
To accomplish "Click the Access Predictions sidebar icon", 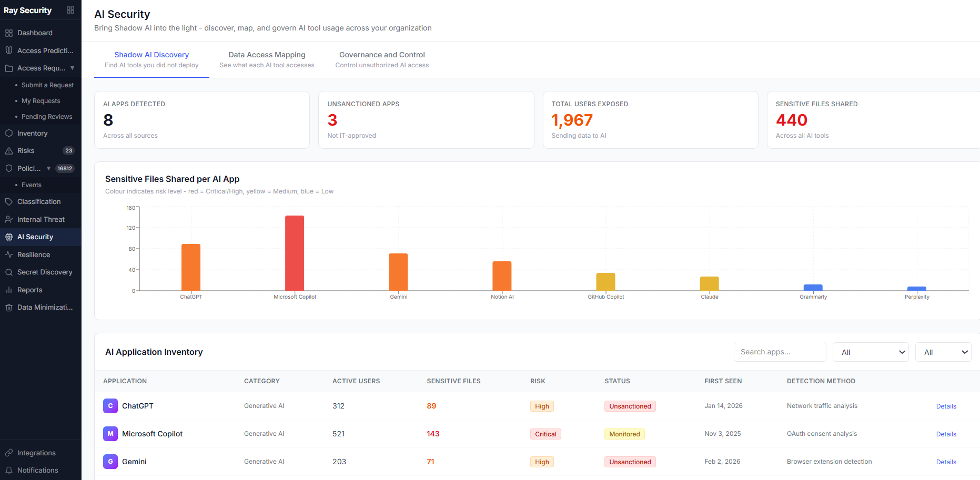I will (x=9, y=50).
